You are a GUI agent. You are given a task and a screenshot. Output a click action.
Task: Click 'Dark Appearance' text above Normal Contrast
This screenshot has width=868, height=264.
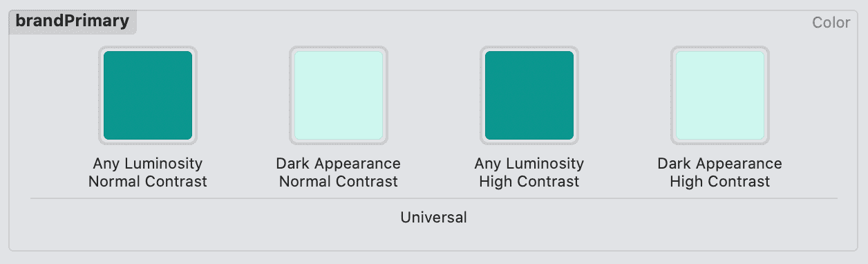point(339,164)
